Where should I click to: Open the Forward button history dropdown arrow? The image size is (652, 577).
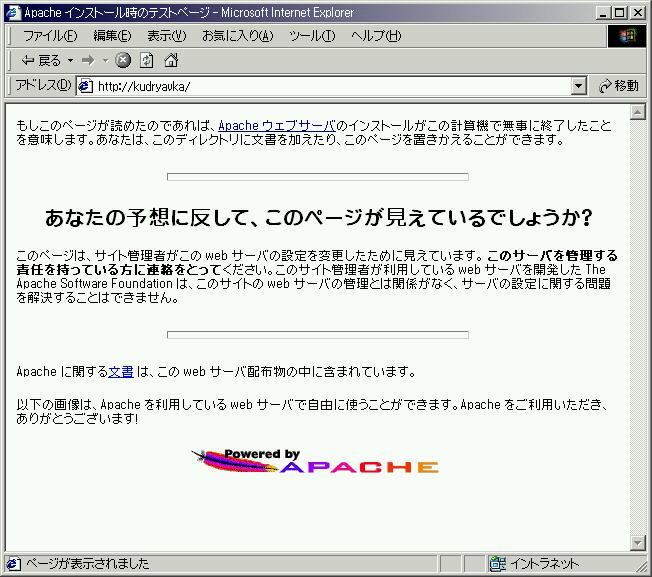coord(105,61)
